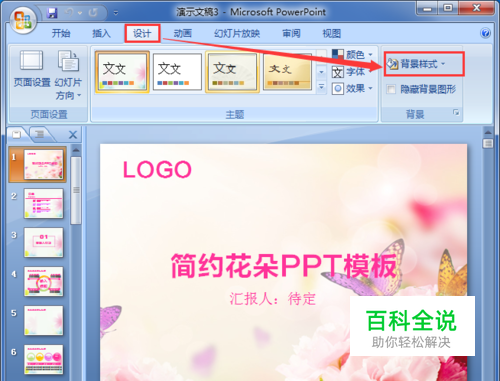
Task: Open the 审阅 tab
Action: pyautogui.click(x=291, y=33)
